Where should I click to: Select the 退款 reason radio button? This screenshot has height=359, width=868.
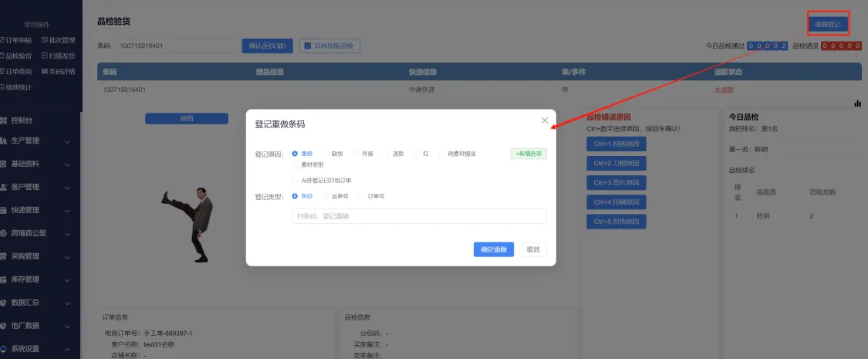coord(387,154)
